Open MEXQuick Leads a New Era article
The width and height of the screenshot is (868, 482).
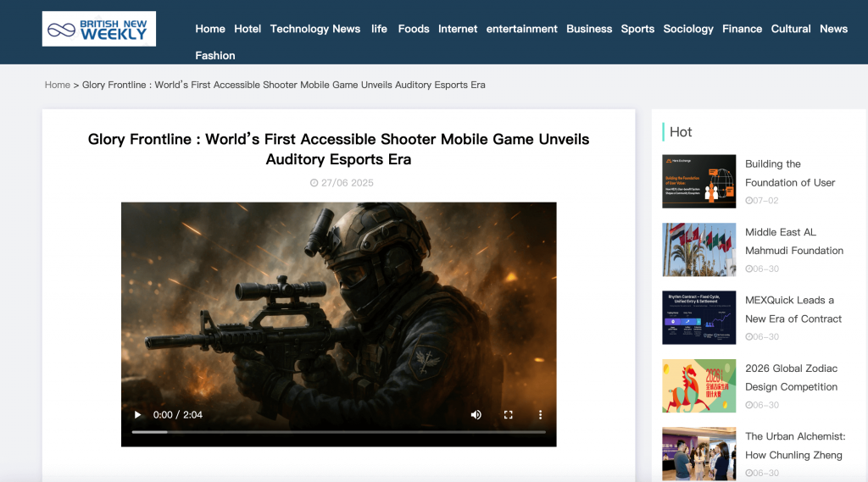(x=793, y=309)
